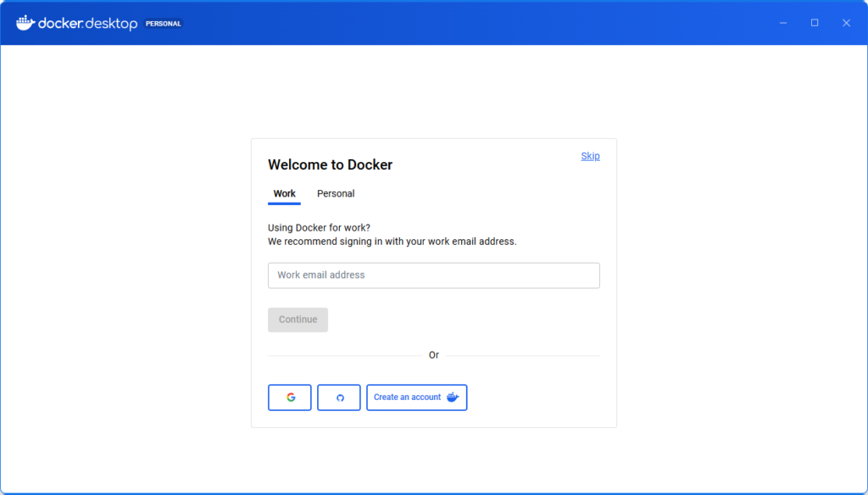Screen dimensions: 868x495
Task: Click the Docker whale logo in title bar
Action: [x=25, y=23]
